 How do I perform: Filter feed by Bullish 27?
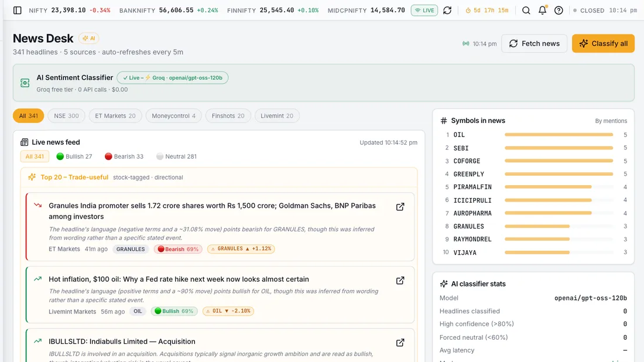[x=74, y=156]
